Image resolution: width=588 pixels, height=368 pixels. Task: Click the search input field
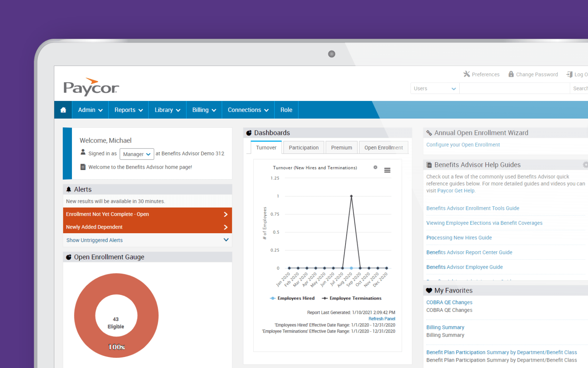point(515,89)
